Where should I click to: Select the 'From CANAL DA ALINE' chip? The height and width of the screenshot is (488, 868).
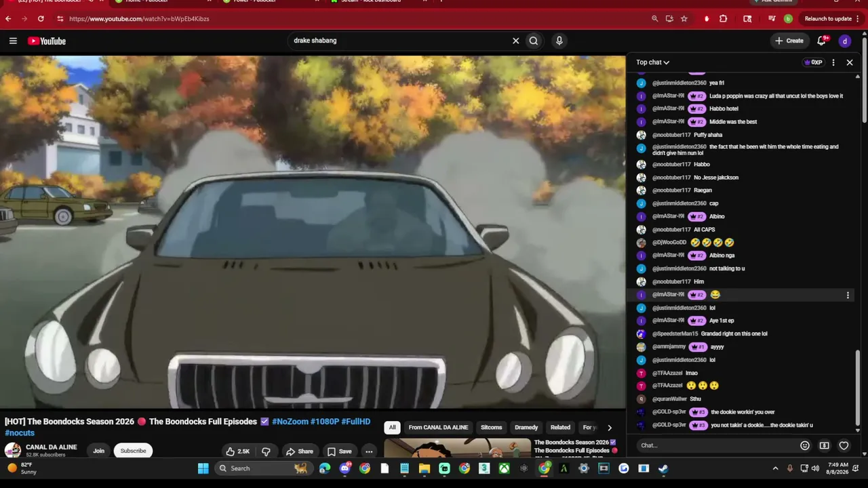pos(438,428)
